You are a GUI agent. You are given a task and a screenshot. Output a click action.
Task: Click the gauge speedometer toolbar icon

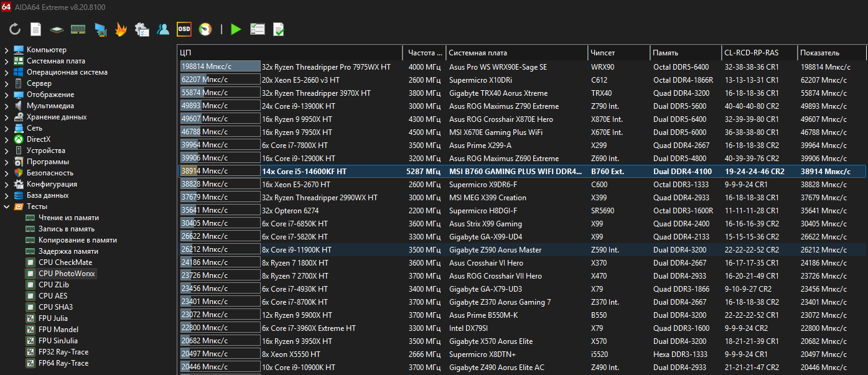(205, 29)
